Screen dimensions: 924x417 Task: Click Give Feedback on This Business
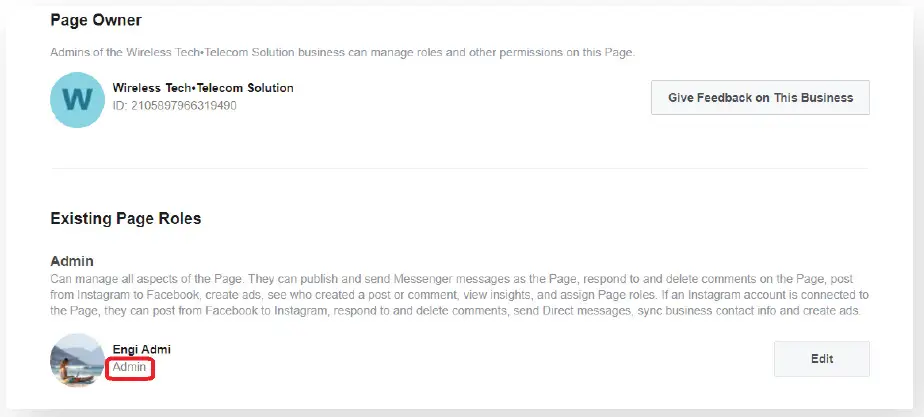(x=760, y=98)
